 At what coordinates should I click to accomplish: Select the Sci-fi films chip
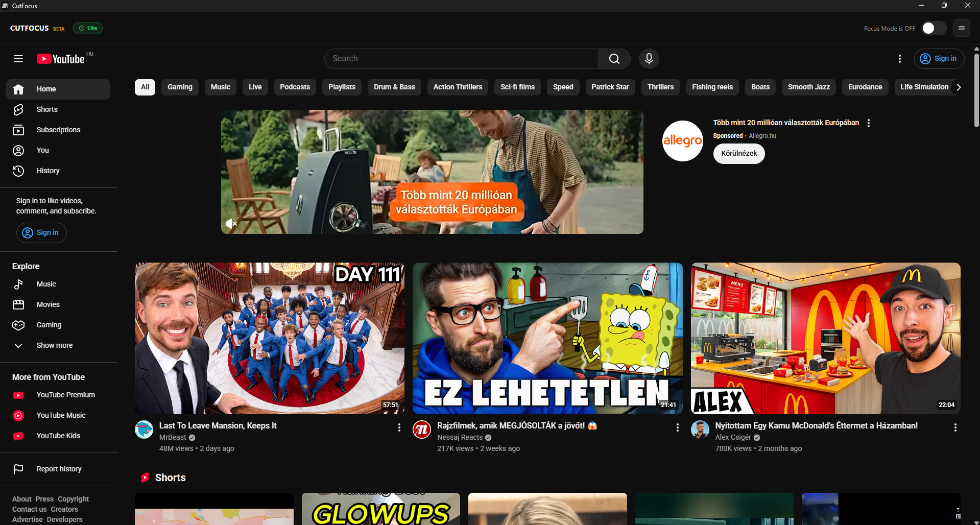pos(517,87)
